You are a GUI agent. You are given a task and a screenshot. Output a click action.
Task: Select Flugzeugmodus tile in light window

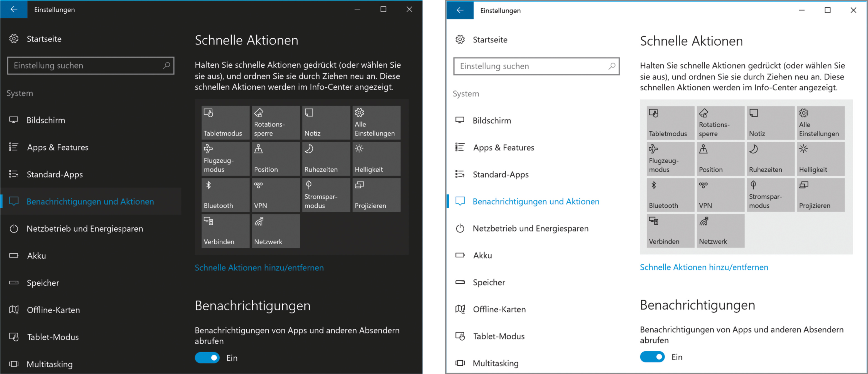pos(670,158)
